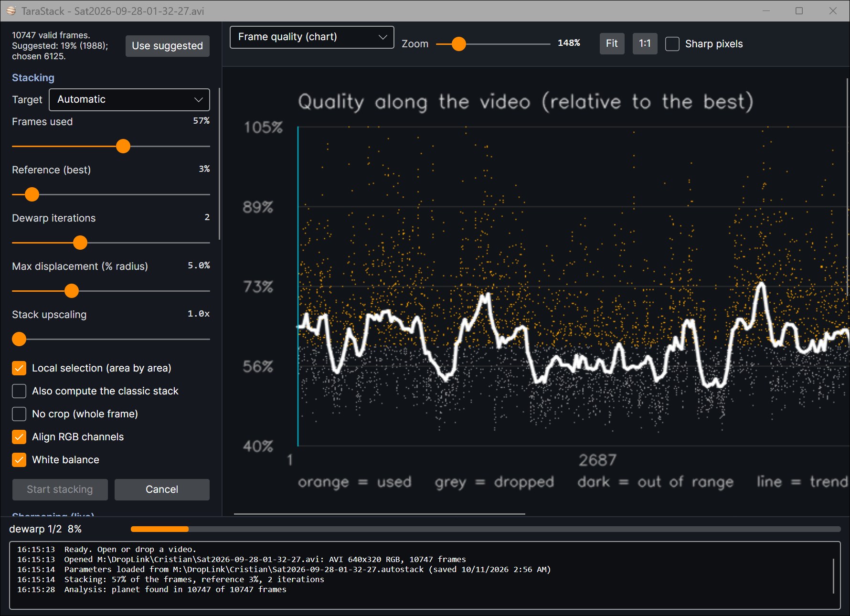This screenshot has width=850, height=616.
Task: Click the Zoom slider handle
Action: coord(459,44)
